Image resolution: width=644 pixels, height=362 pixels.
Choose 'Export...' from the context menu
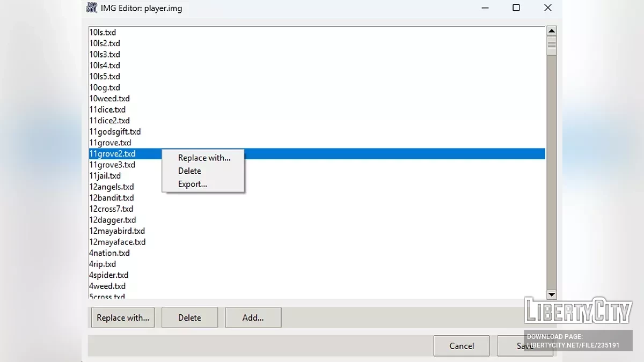192,184
